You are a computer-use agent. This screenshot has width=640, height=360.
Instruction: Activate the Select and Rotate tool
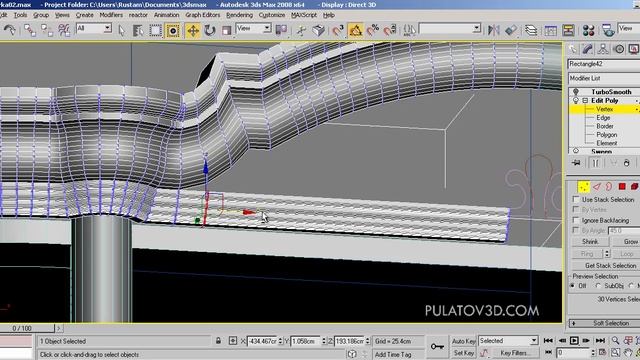(x=210, y=31)
